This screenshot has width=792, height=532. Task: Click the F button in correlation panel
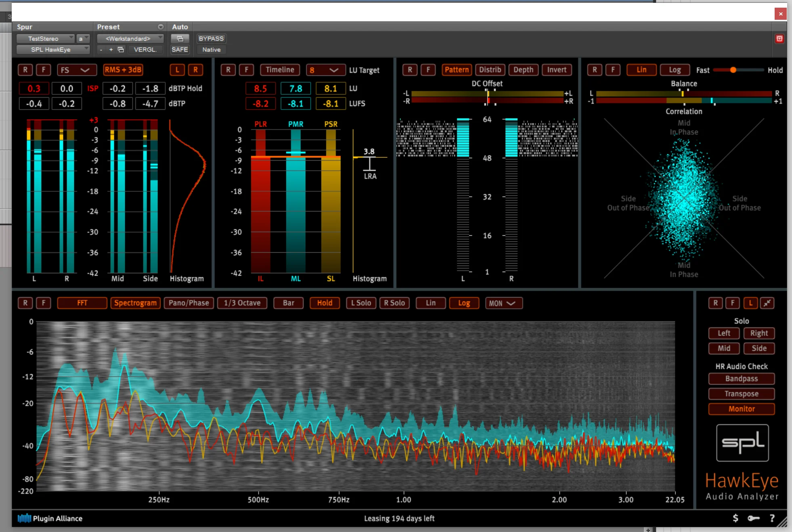613,70
